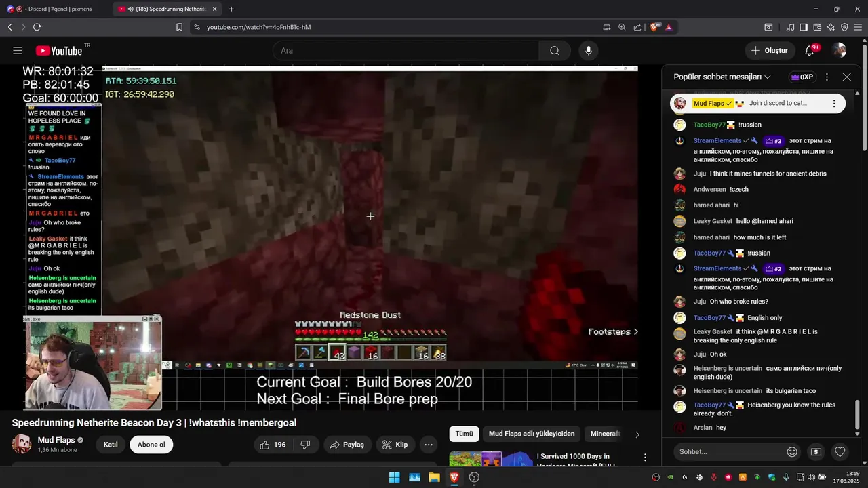Click the Mud Flaps pinned chat message

[757, 104]
